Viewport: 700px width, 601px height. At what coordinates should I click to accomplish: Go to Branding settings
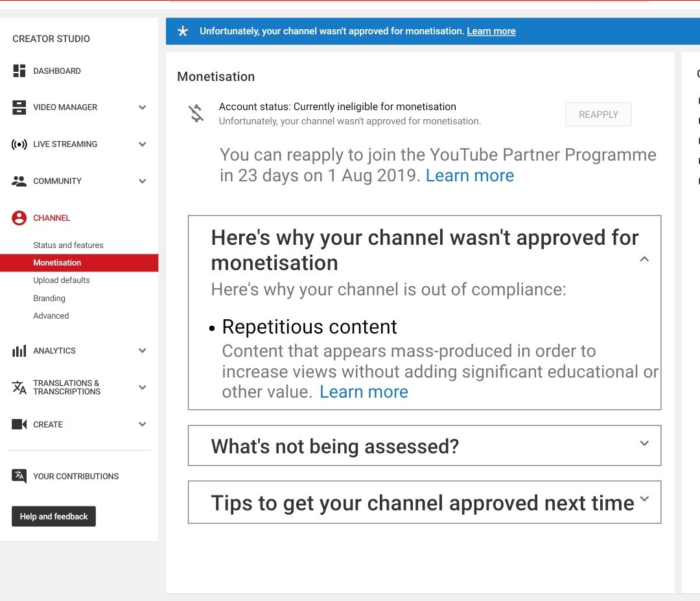tap(49, 298)
